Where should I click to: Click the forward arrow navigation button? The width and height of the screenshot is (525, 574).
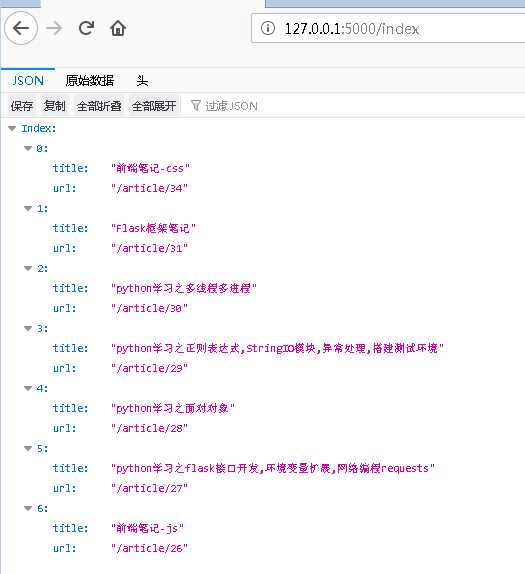54,28
